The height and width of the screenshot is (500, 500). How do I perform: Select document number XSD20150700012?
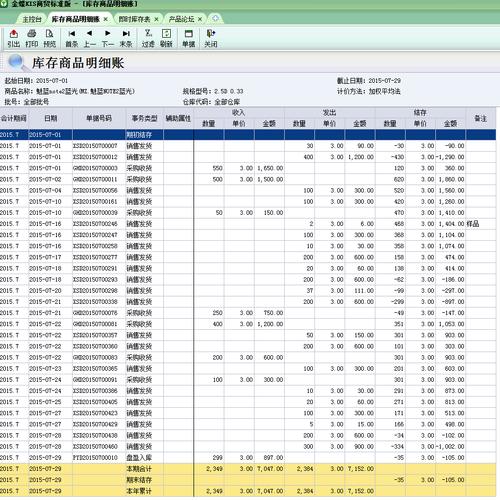(95, 157)
